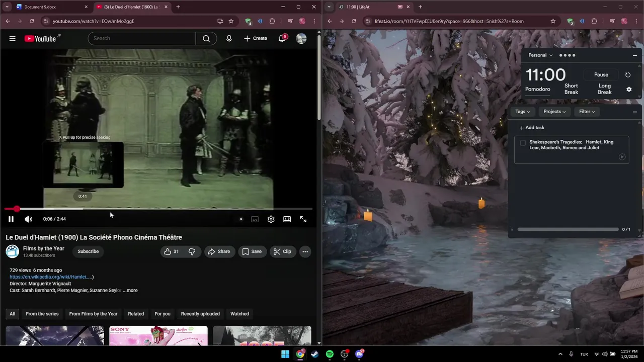Open the Tags dropdown in task panel
The image size is (644, 362).
tap(523, 112)
